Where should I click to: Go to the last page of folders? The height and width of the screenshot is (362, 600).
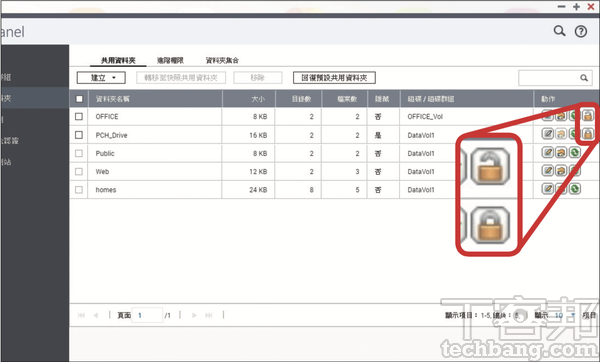[209, 315]
